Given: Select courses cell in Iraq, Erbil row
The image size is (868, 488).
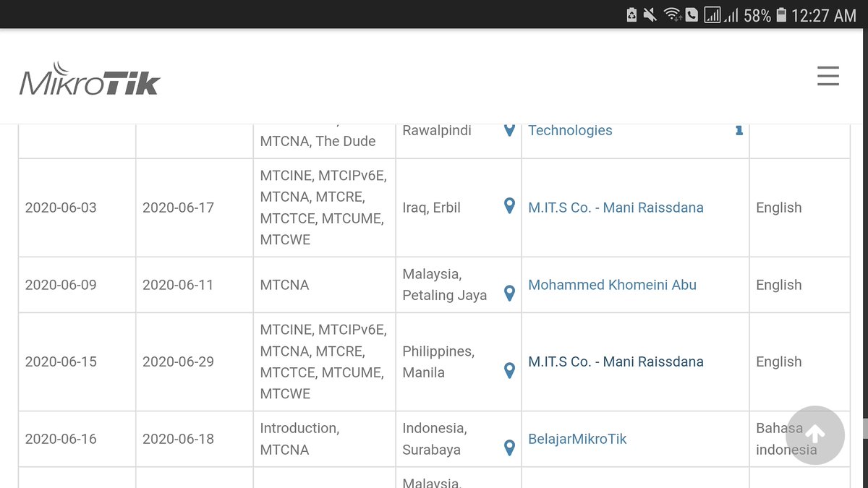Looking at the screenshot, I should tap(323, 207).
